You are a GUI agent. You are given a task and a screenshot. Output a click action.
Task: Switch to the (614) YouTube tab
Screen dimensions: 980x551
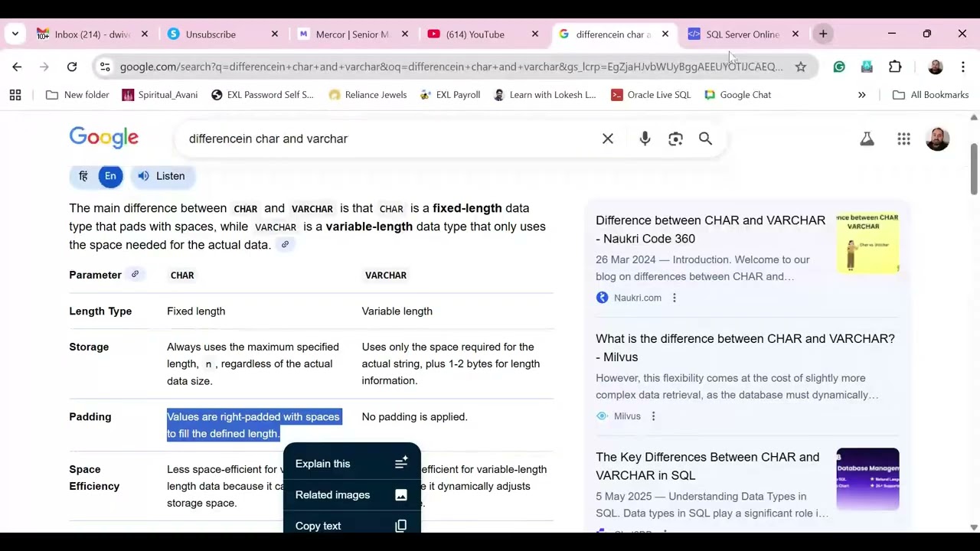point(482,34)
